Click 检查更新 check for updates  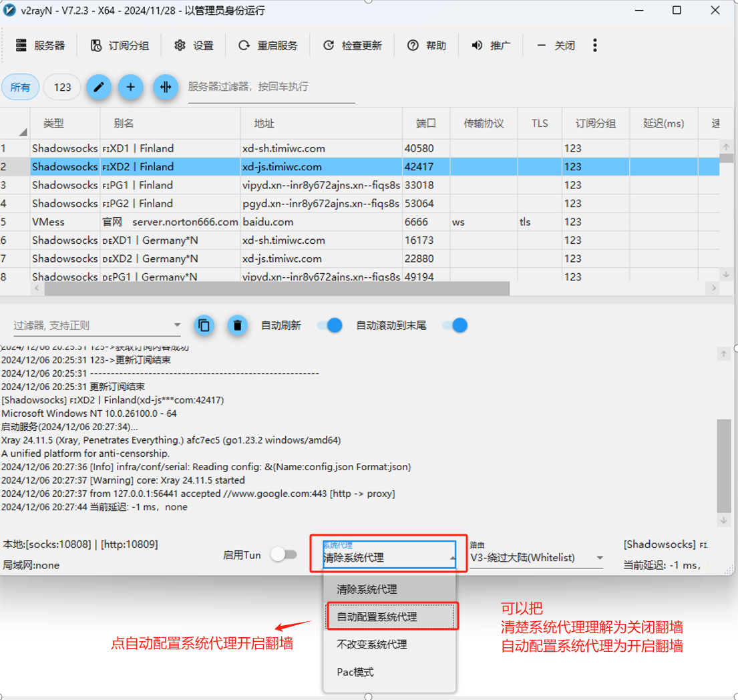pyautogui.click(x=353, y=45)
